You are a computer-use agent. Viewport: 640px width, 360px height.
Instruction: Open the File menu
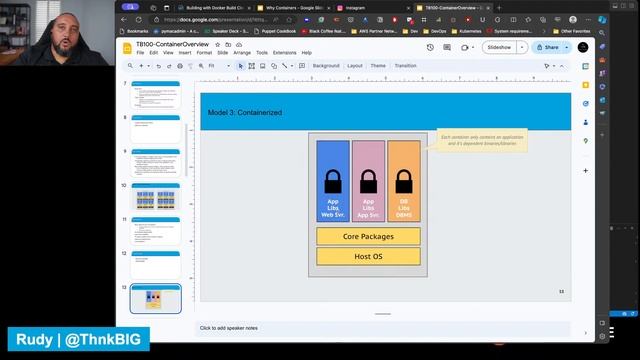pos(140,53)
